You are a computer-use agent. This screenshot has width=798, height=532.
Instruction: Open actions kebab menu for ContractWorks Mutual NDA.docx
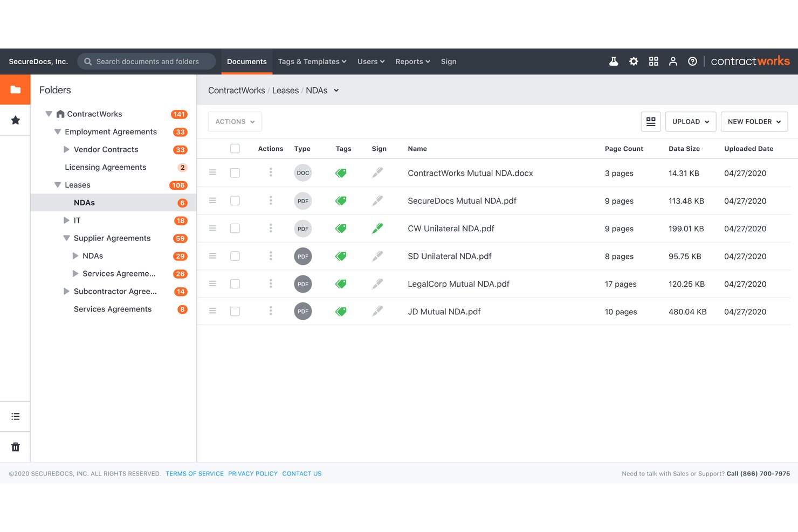(x=271, y=172)
